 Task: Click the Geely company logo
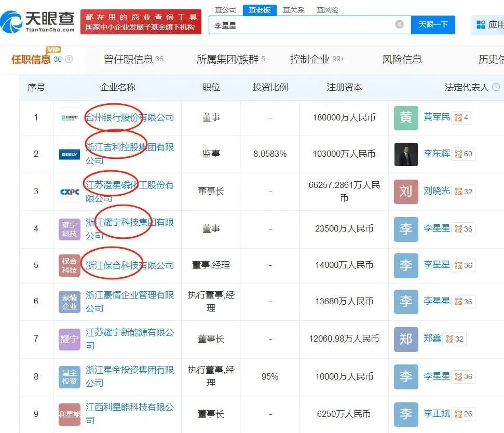pyautogui.click(x=69, y=154)
